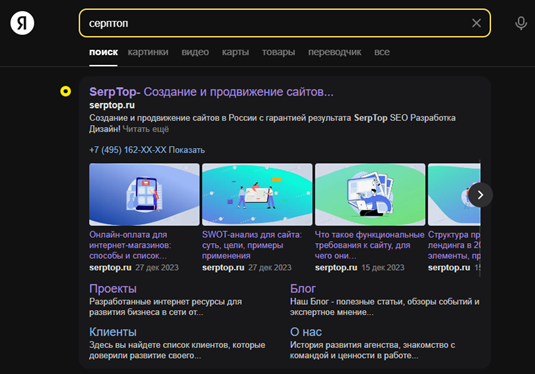
Task: Expand snippet with 'Читать ещё'
Action: pos(146,129)
